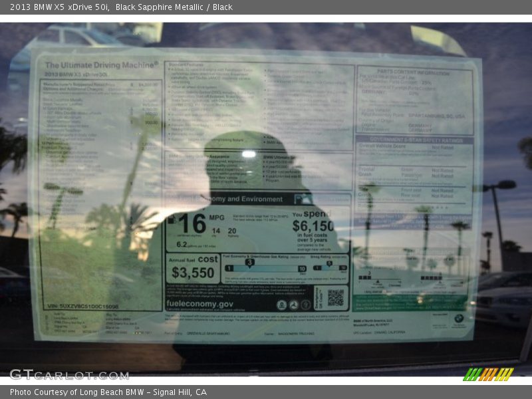Click the QR code on the sticker
Image resolution: width=532 pixels, height=399 pixels.
click(x=336, y=298)
